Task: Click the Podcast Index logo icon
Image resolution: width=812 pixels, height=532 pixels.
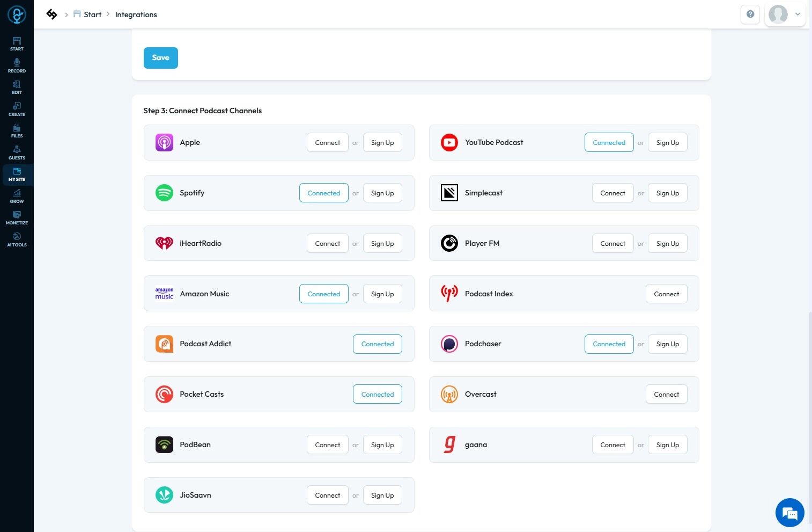Action: 449,294
